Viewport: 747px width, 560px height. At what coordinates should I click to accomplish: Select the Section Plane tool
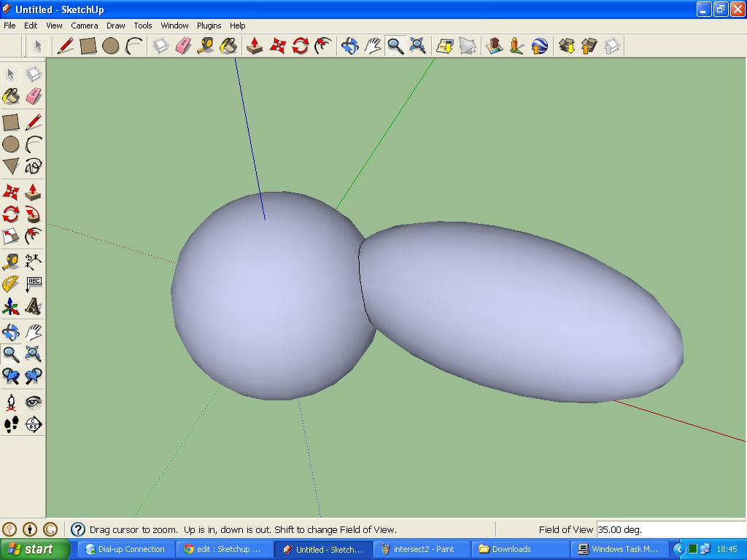click(34, 424)
